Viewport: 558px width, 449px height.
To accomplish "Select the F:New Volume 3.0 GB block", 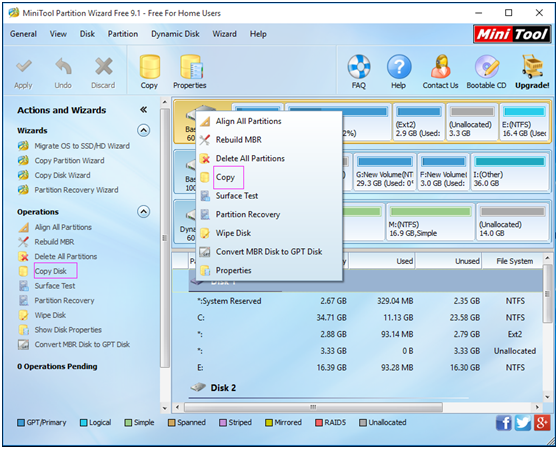I will (x=443, y=172).
